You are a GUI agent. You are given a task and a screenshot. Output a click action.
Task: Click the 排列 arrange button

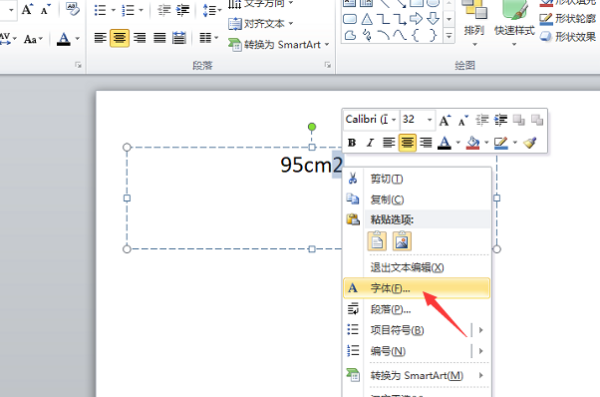(474, 23)
